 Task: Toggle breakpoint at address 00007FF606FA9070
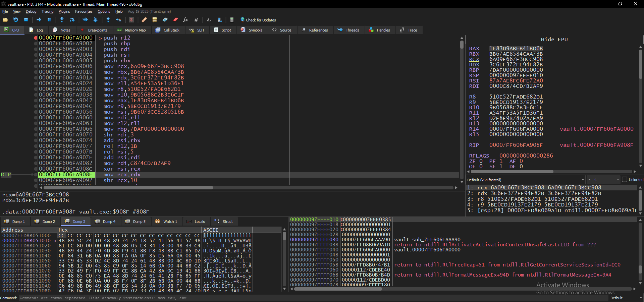(x=36, y=135)
